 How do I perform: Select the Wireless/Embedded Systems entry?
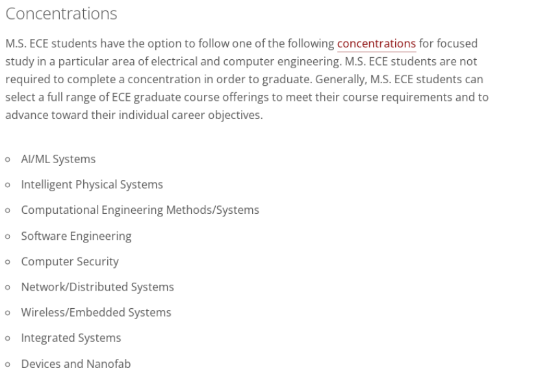tap(96, 313)
